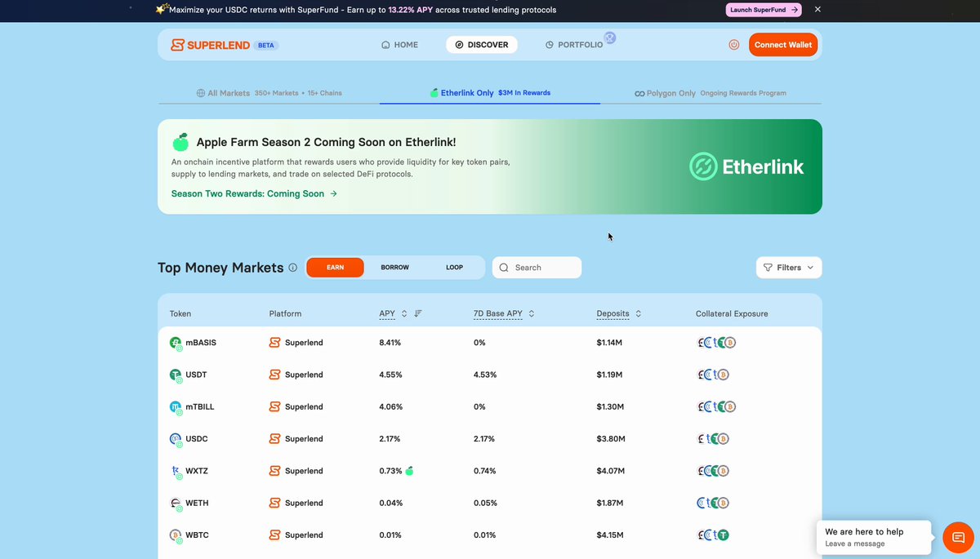Click the $1.30M deposits value for mTBILL
Viewport: 980px width, 559px height.
coord(611,406)
